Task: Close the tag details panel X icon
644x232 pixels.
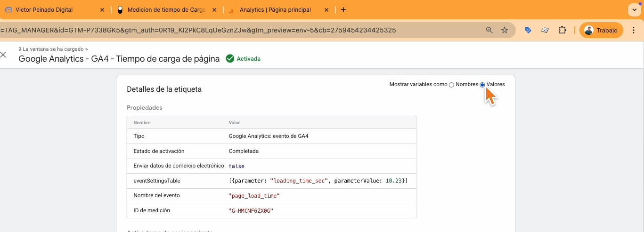Action: (3, 55)
